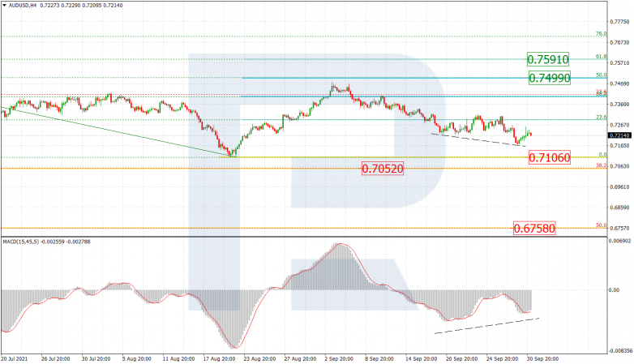Click the close value 0.72140 in header

pyautogui.click(x=114, y=5)
